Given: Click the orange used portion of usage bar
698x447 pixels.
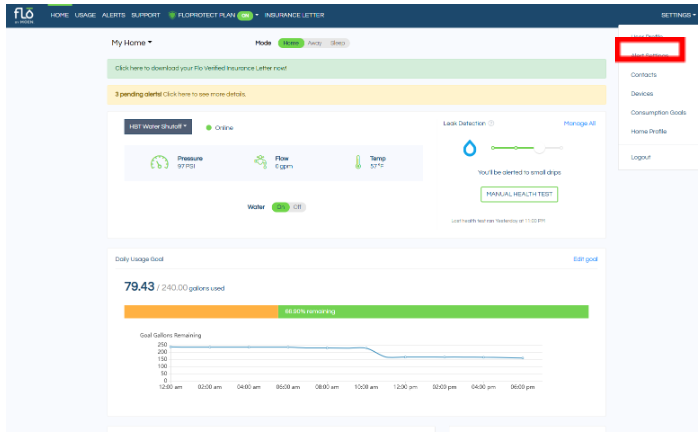Looking at the screenshot, I should pos(201,312).
